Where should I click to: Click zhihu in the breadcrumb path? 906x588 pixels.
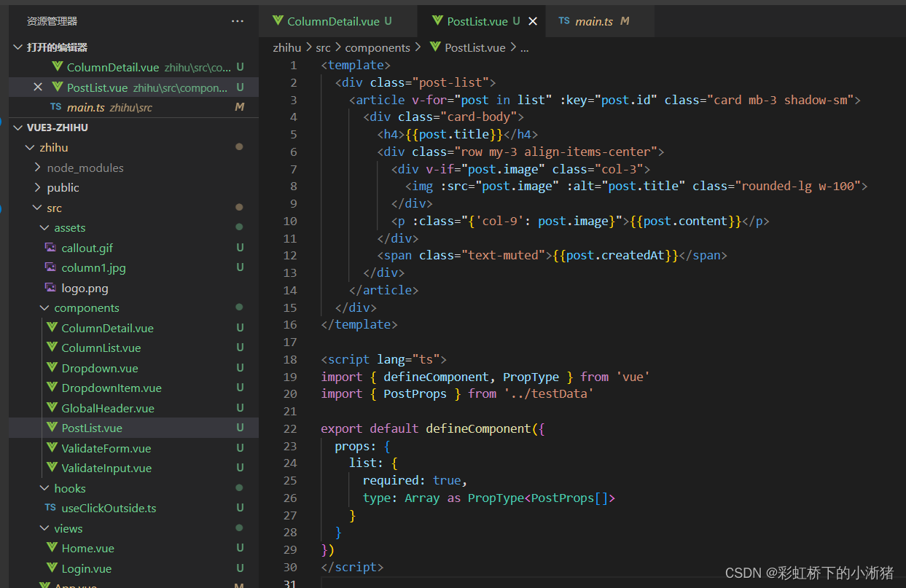(287, 47)
